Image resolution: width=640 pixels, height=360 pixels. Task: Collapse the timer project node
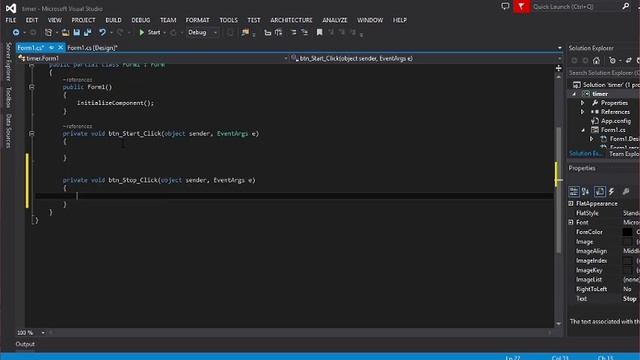574,94
